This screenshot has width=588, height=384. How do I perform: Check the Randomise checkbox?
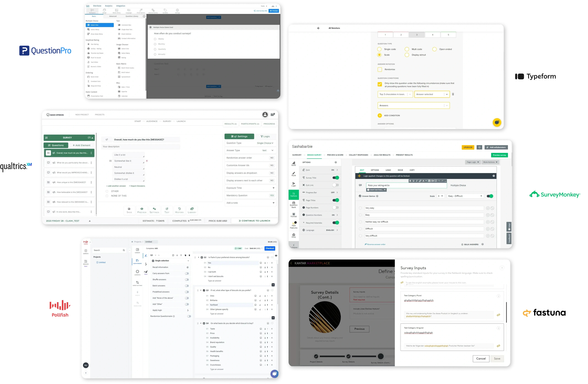pos(380,69)
